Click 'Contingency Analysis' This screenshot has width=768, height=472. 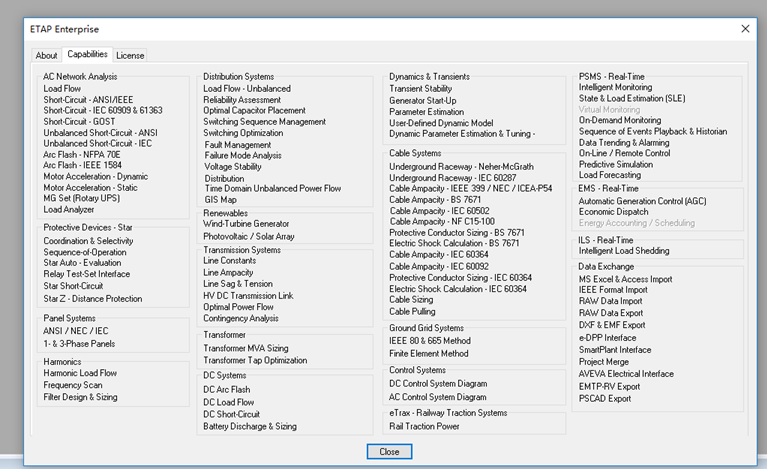(x=241, y=318)
